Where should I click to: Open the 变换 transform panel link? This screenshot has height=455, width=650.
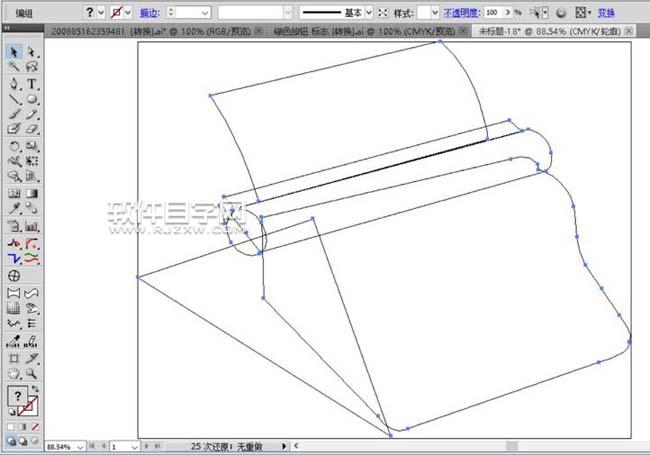[606, 13]
